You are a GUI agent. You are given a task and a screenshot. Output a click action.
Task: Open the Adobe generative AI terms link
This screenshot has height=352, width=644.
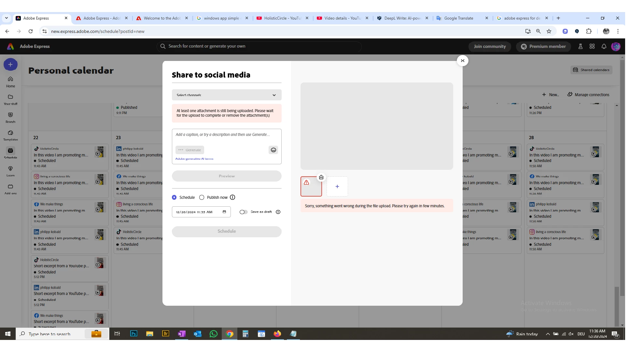click(x=194, y=159)
